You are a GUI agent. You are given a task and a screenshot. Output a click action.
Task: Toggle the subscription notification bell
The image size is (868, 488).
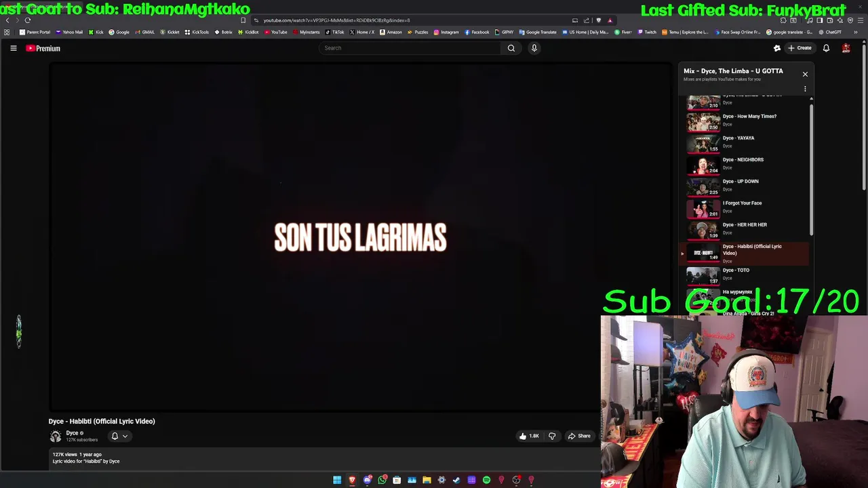coord(115,436)
